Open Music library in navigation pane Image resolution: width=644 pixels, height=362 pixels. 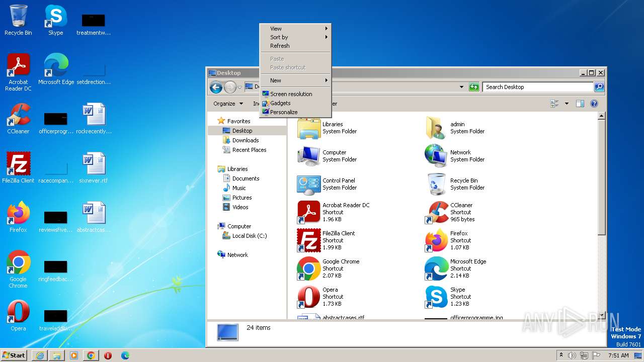[x=239, y=188]
